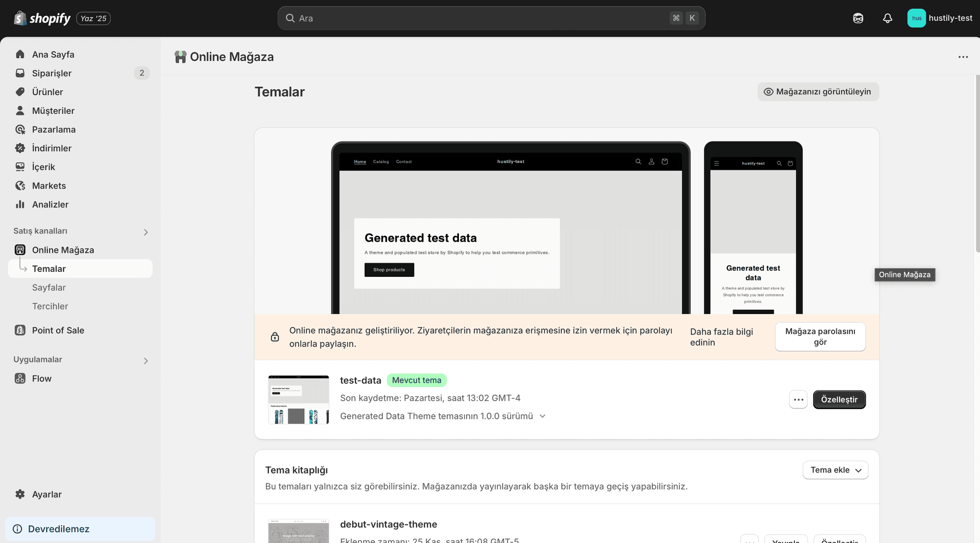Click the Ana Sayfa home icon
The image size is (980, 543).
(20, 54)
